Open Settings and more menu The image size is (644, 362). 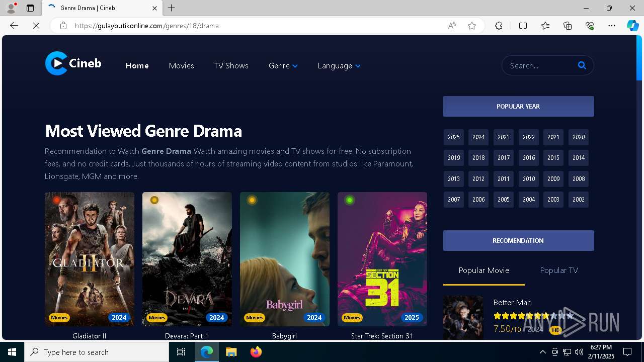pyautogui.click(x=612, y=26)
